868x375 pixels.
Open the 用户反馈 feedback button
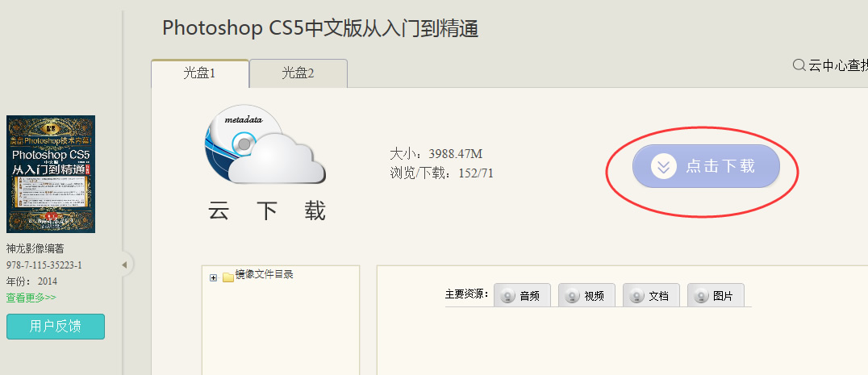56,327
